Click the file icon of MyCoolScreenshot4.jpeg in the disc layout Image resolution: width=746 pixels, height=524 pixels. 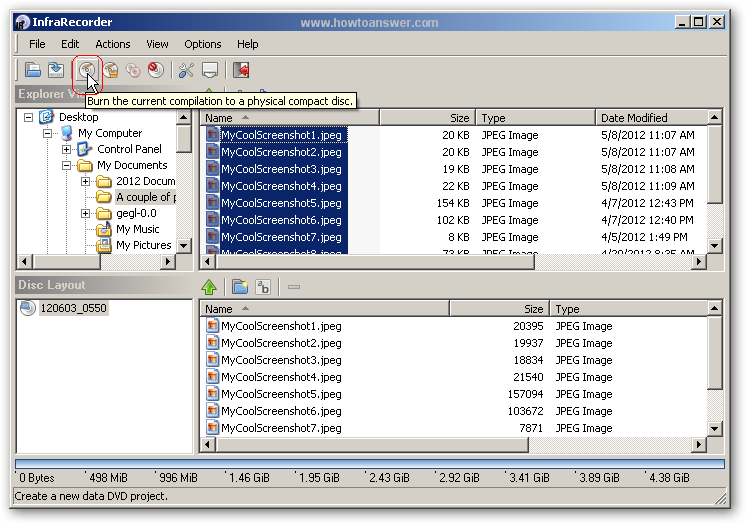click(x=212, y=377)
